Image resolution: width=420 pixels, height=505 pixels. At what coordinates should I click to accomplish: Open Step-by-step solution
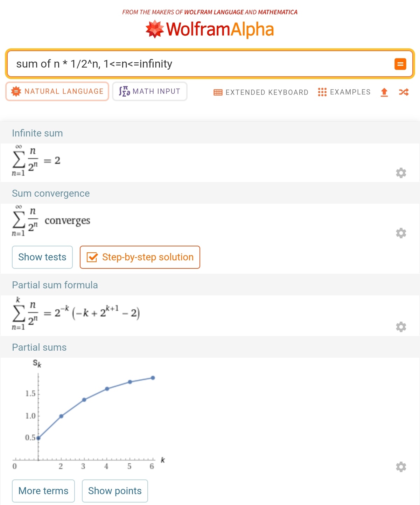point(140,257)
